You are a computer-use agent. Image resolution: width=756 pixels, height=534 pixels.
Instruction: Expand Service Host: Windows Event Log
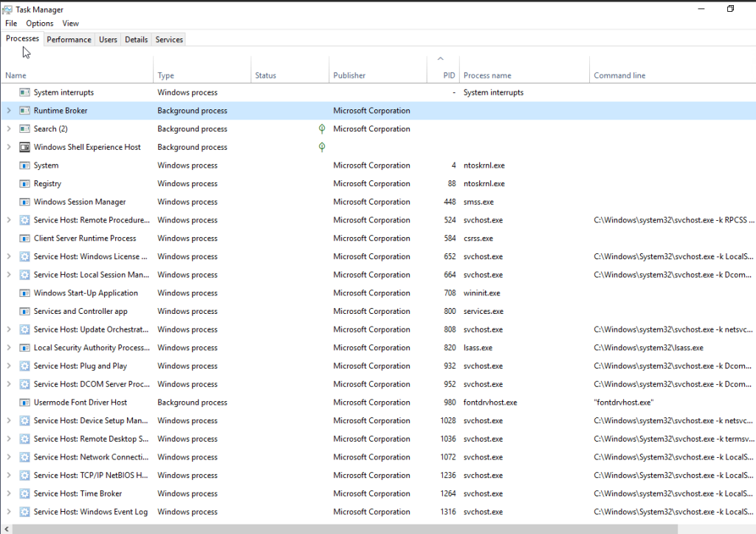pyautogui.click(x=9, y=512)
